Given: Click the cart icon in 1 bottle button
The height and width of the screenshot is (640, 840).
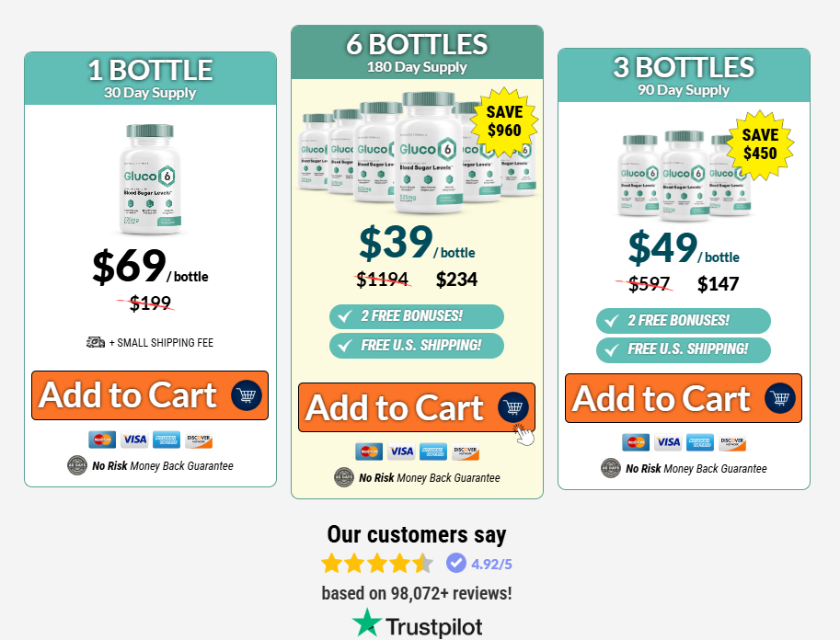Looking at the screenshot, I should pyautogui.click(x=247, y=395).
